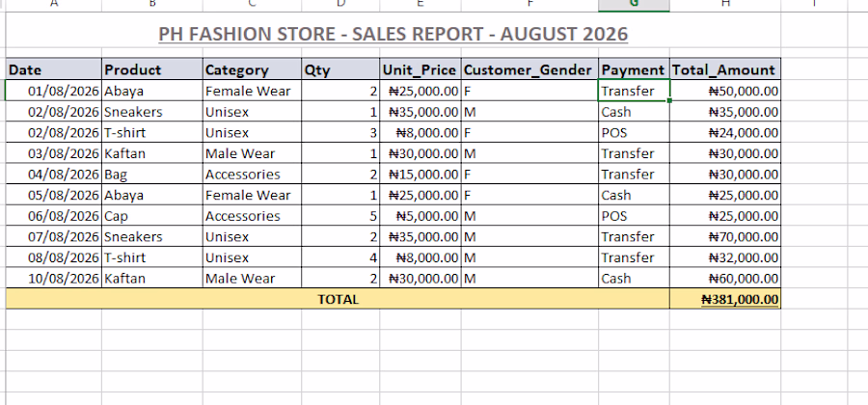The width and height of the screenshot is (868, 405).
Task: Click gender F in the Bag row
Action: (529, 175)
